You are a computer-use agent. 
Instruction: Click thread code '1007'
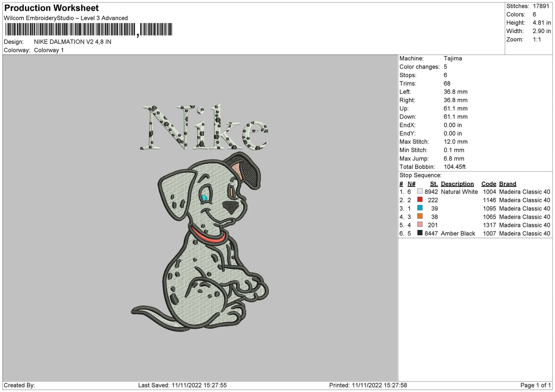(x=490, y=233)
